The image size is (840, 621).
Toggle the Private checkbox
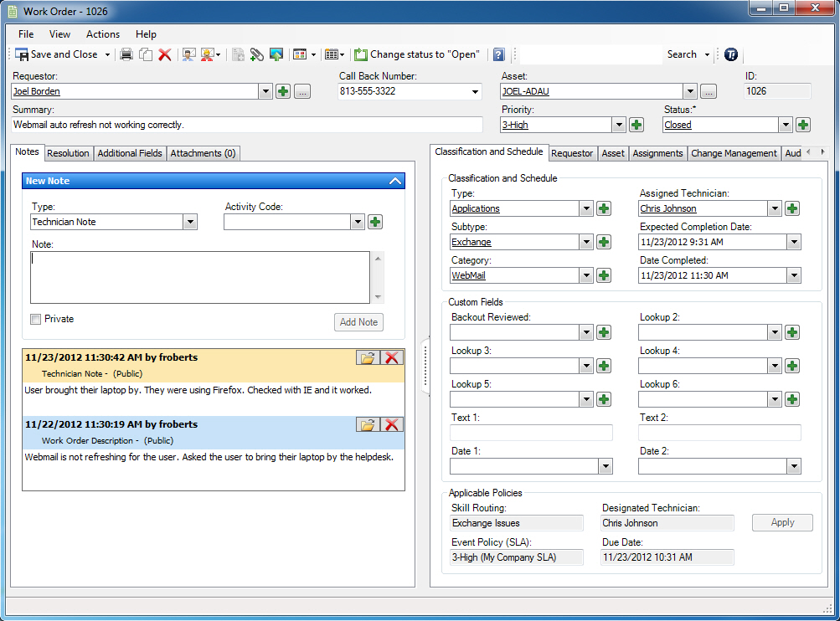36,319
